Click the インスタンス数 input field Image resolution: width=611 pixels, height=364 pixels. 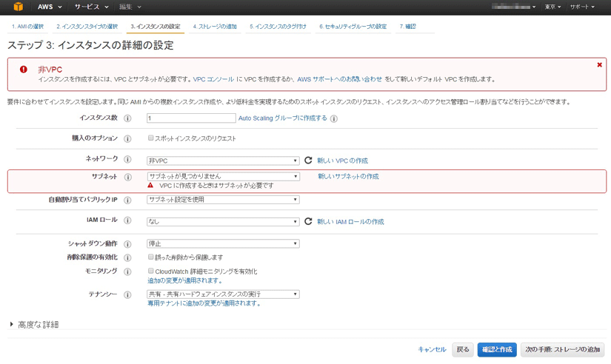pos(191,118)
